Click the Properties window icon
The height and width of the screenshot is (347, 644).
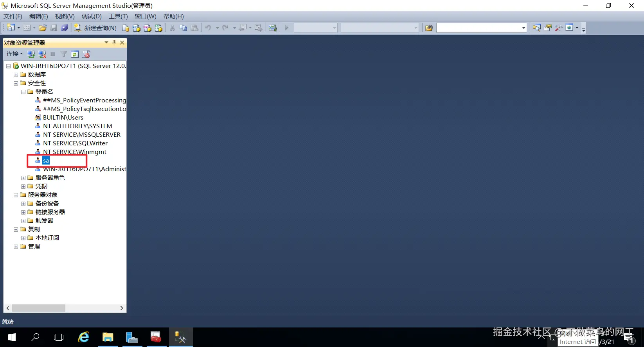(x=548, y=28)
